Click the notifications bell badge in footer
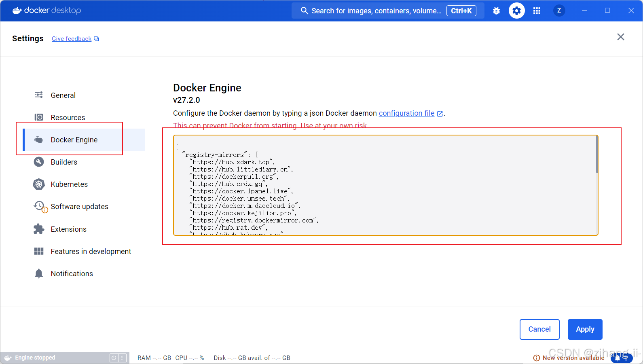643x364 pixels. 622,358
